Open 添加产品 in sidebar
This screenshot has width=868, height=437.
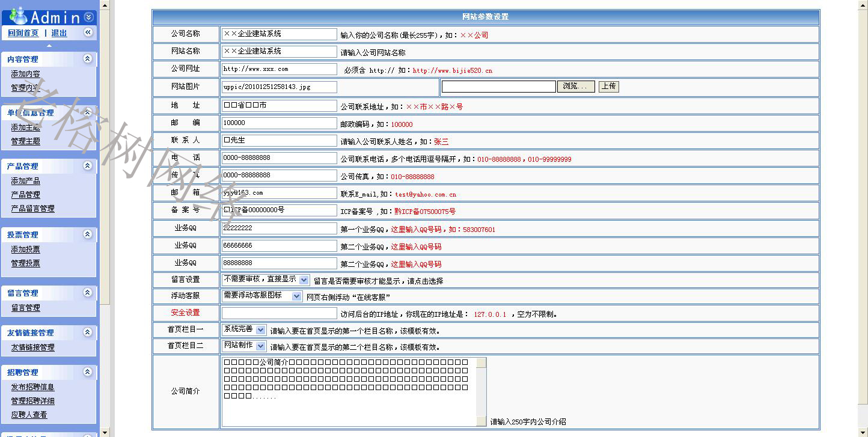[x=25, y=181]
